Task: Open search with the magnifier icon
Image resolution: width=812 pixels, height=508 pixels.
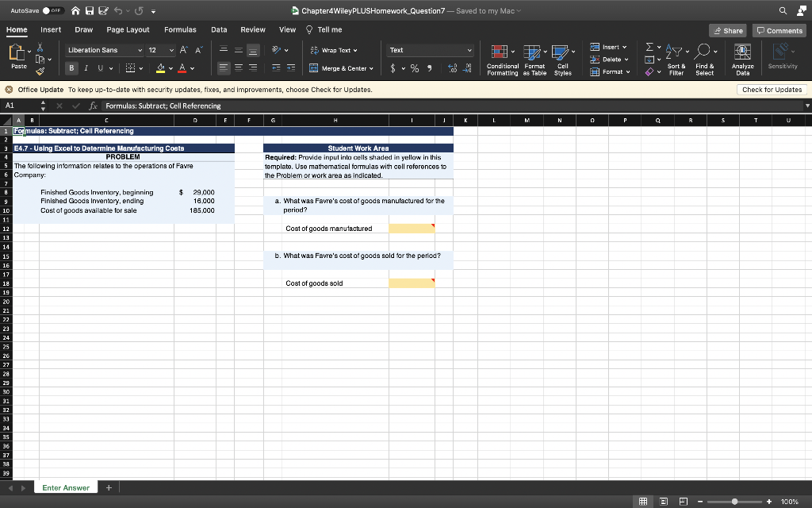Action: (783, 10)
